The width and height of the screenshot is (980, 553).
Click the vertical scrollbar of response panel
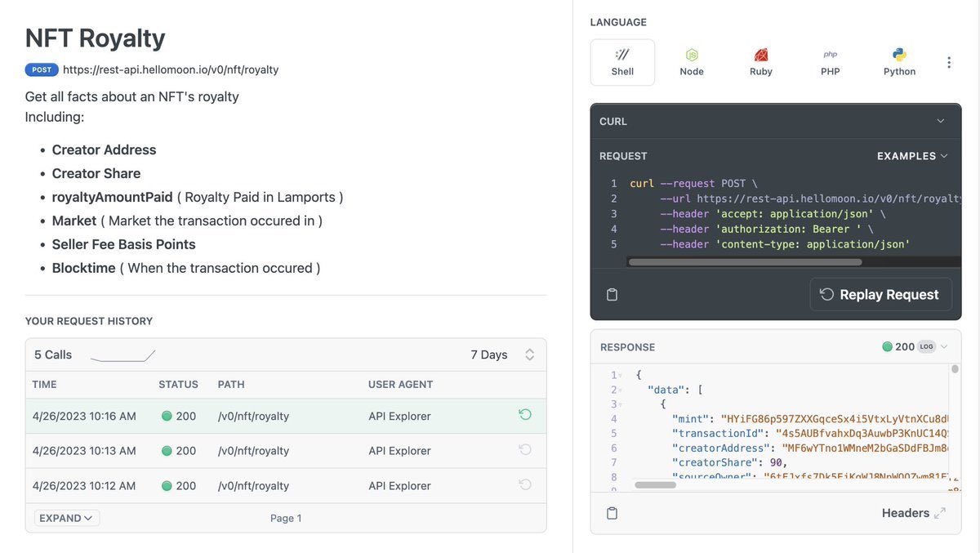(x=955, y=369)
